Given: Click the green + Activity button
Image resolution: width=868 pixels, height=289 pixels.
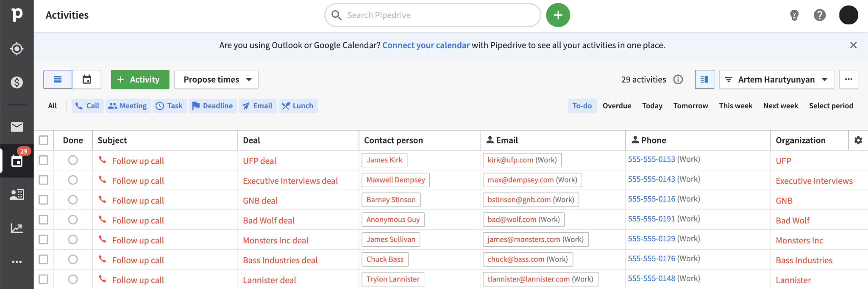Looking at the screenshot, I should point(140,80).
